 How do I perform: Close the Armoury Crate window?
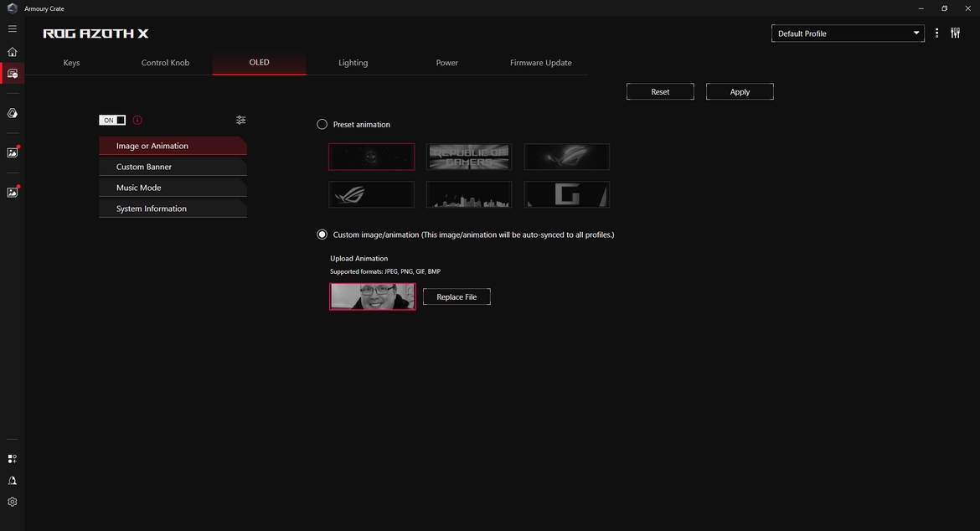(967, 8)
